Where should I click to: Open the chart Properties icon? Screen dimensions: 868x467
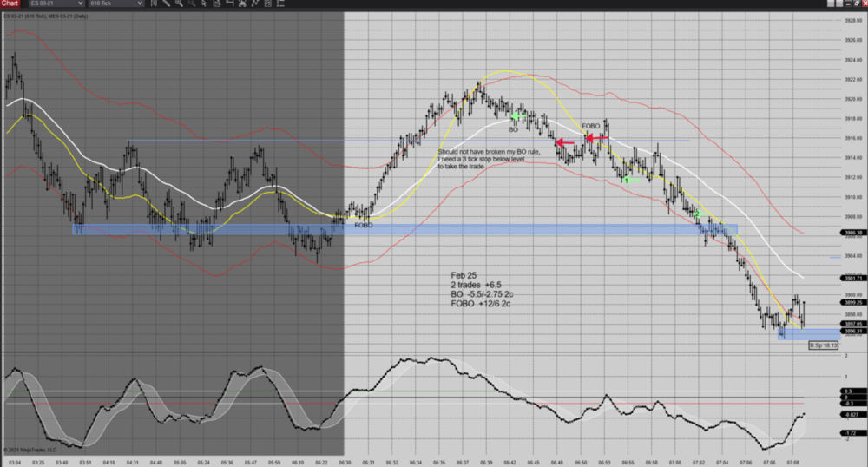click(267, 3)
